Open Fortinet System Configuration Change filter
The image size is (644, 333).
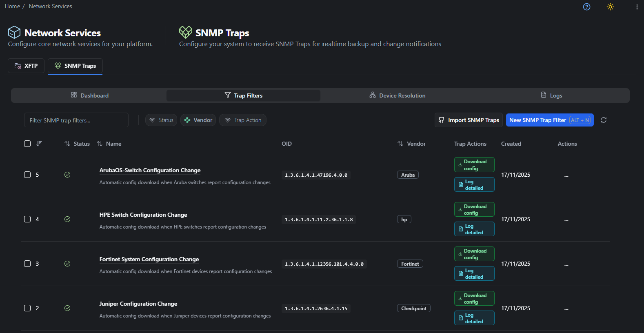(x=149, y=259)
